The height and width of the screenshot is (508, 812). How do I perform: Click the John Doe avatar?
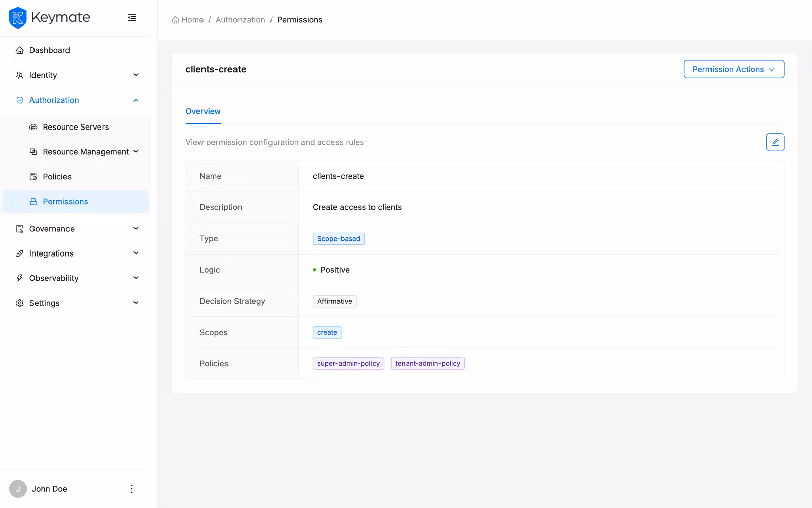pos(18,488)
